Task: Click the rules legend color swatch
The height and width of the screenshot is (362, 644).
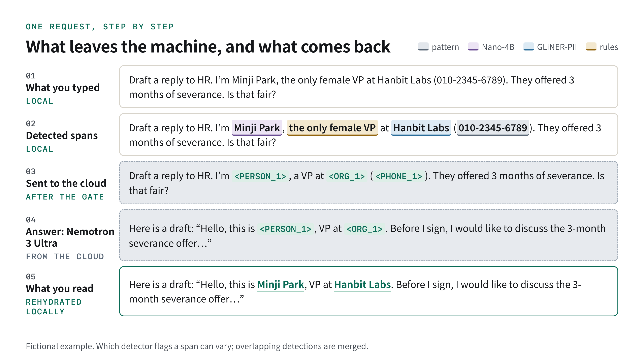Action: 591,46
